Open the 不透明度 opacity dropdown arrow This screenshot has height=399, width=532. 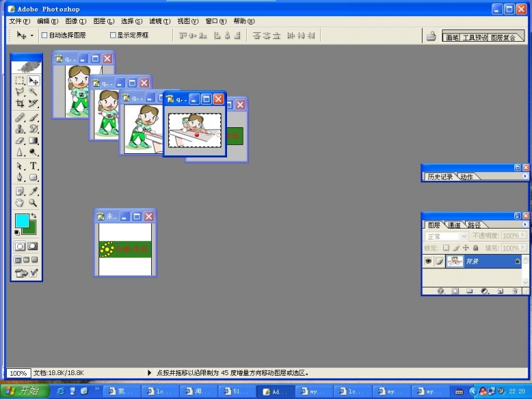click(523, 235)
